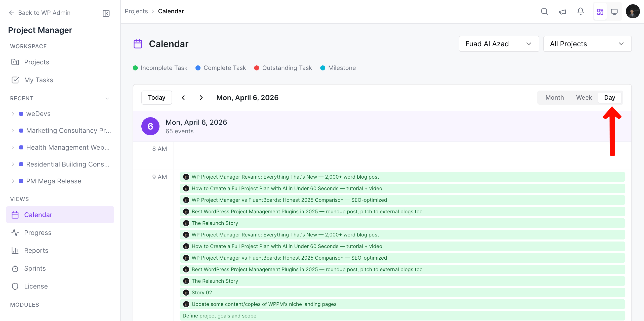Switch calendar to Week view
Viewport: 644px width, 321px height.
pyautogui.click(x=584, y=98)
